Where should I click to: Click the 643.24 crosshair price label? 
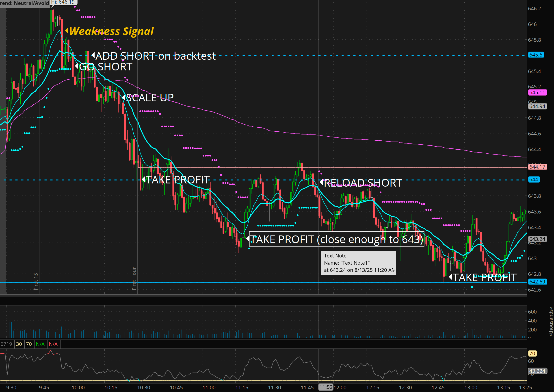[x=537, y=239]
